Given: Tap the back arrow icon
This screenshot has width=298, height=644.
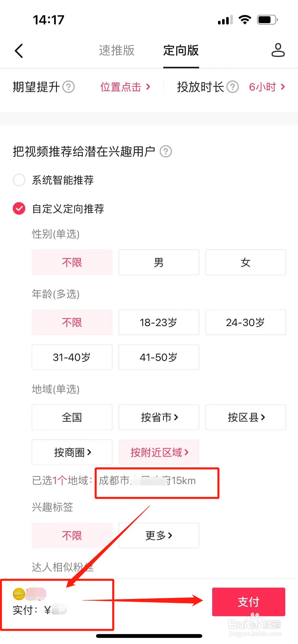Looking at the screenshot, I should pos(19,51).
